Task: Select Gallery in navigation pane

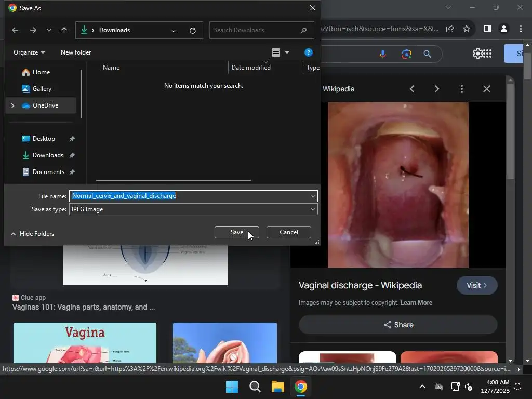Action: coord(42,88)
